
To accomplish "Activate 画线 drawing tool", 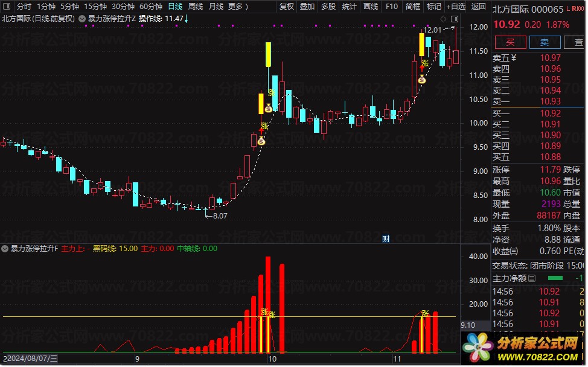I will click(371, 7).
